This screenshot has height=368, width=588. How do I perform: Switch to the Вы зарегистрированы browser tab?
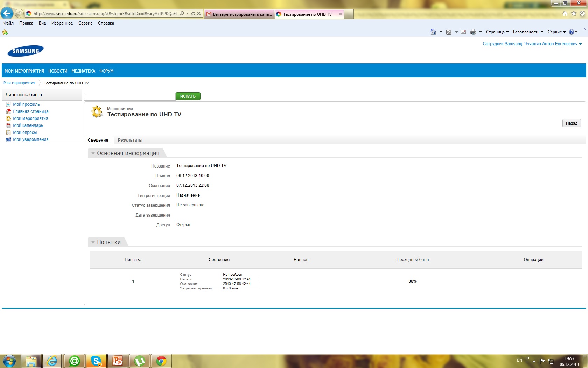(x=239, y=14)
